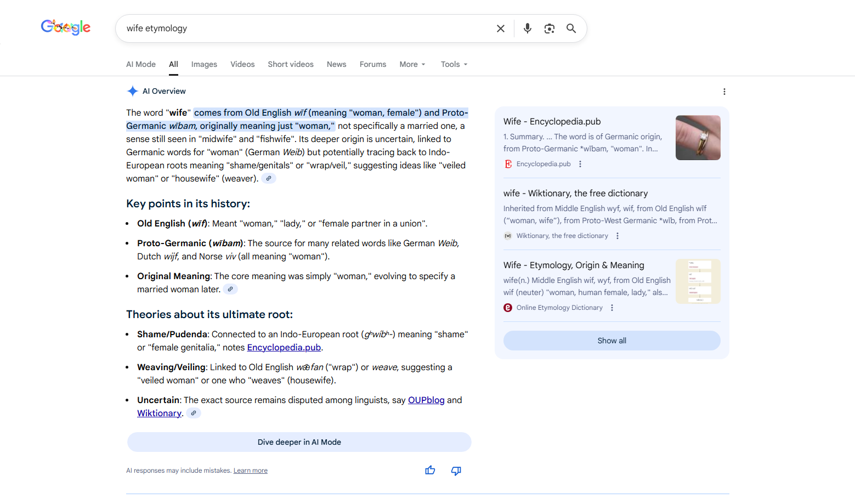Open the Learn more link

coord(251,471)
